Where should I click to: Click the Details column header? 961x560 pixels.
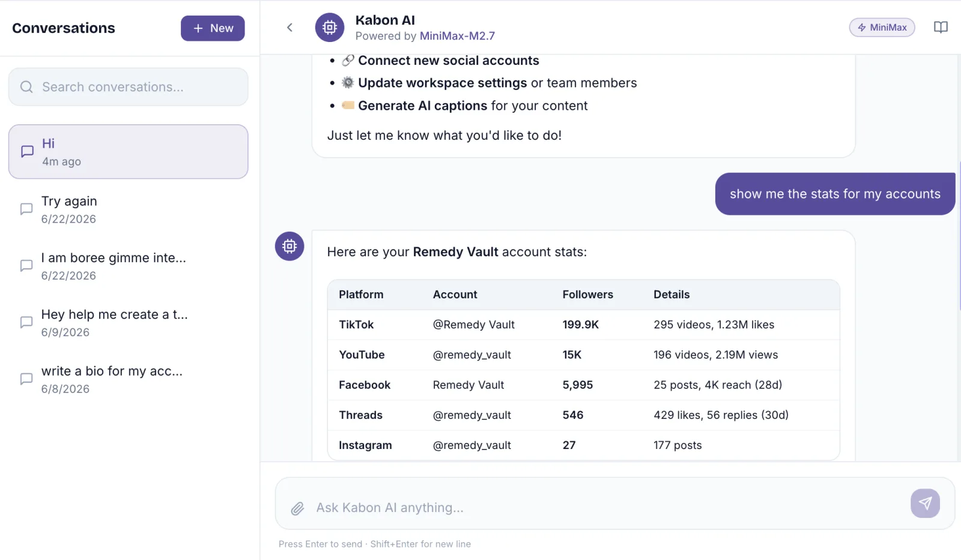point(671,295)
